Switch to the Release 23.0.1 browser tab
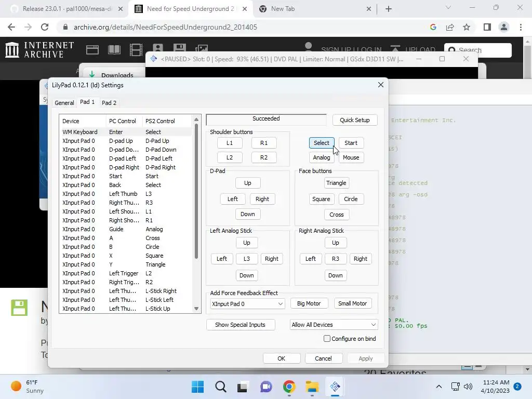This screenshot has height=399, width=532. pos(67,9)
